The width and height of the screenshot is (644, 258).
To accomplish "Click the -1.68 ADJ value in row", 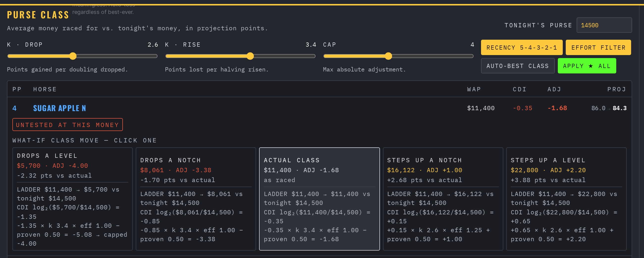I will [x=557, y=108].
